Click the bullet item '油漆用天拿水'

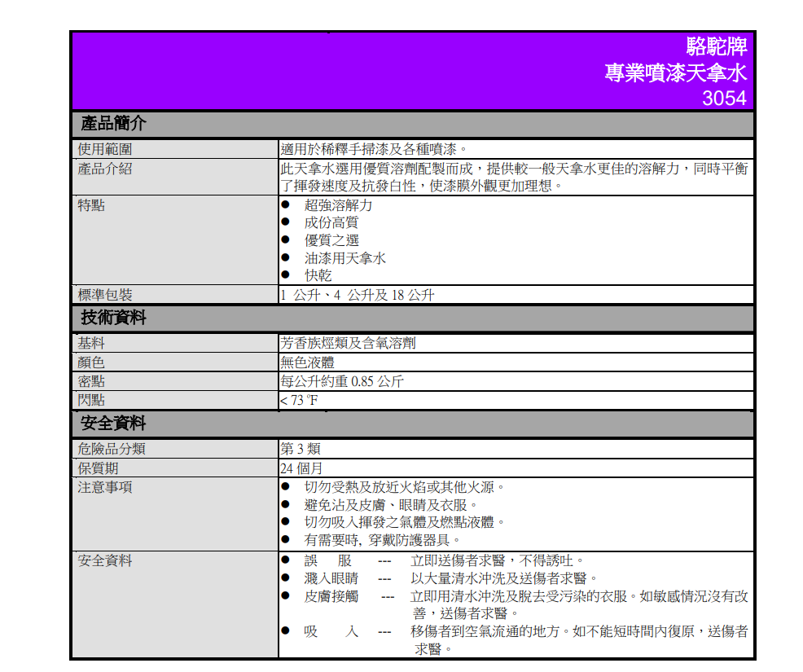point(345,258)
